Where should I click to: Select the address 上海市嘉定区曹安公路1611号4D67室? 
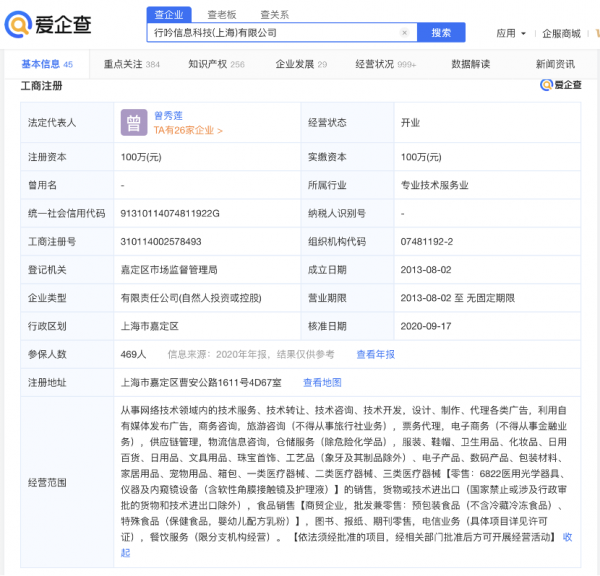click(201, 382)
